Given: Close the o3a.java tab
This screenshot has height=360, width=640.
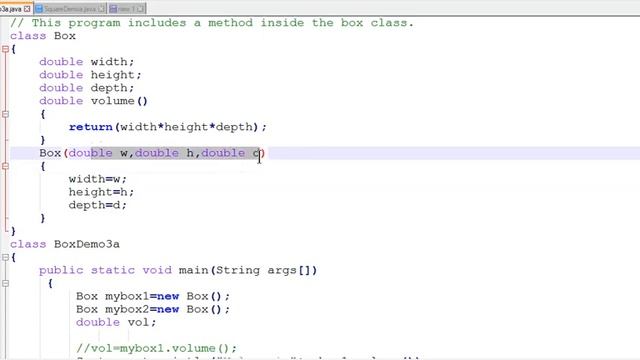Looking at the screenshot, I should 27,9.
